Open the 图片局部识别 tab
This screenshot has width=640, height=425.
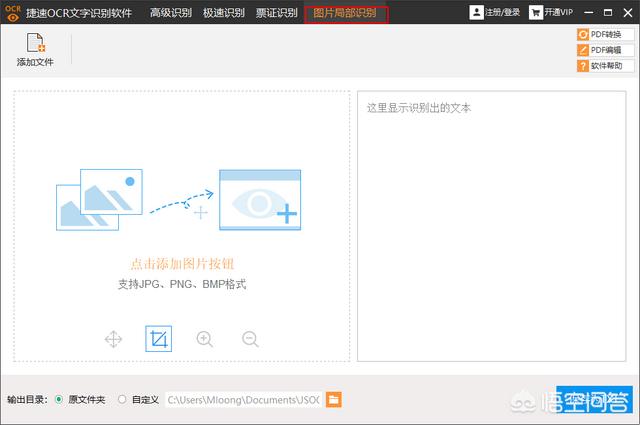(346, 13)
